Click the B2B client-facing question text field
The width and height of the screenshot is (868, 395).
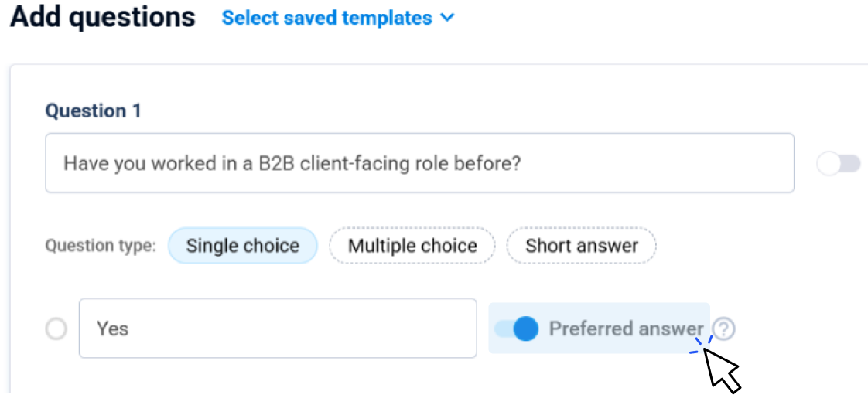click(419, 163)
